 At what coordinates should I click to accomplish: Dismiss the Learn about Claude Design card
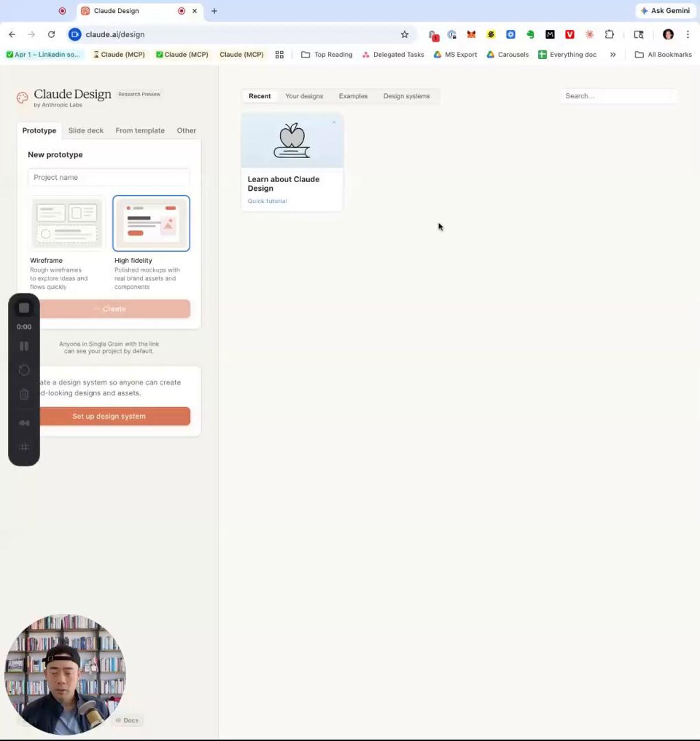coord(334,123)
